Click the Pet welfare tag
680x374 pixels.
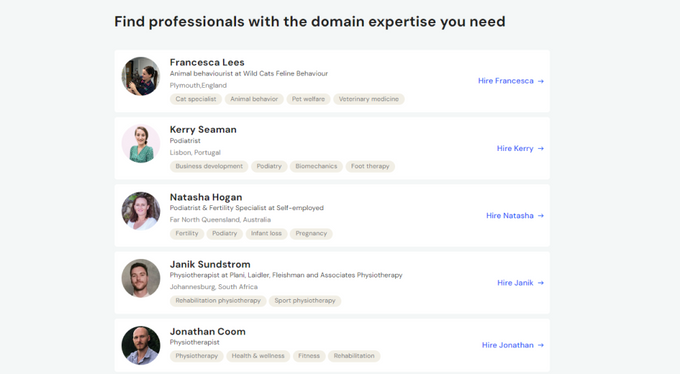(308, 99)
